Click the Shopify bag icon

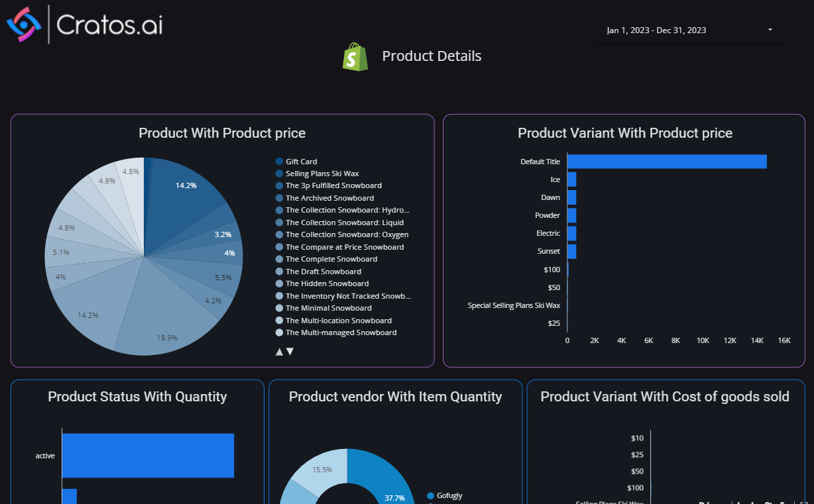tap(355, 57)
